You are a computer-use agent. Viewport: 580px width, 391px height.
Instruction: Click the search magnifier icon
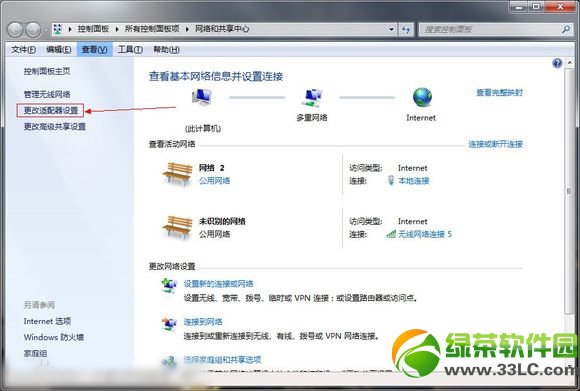coord(566,29)
